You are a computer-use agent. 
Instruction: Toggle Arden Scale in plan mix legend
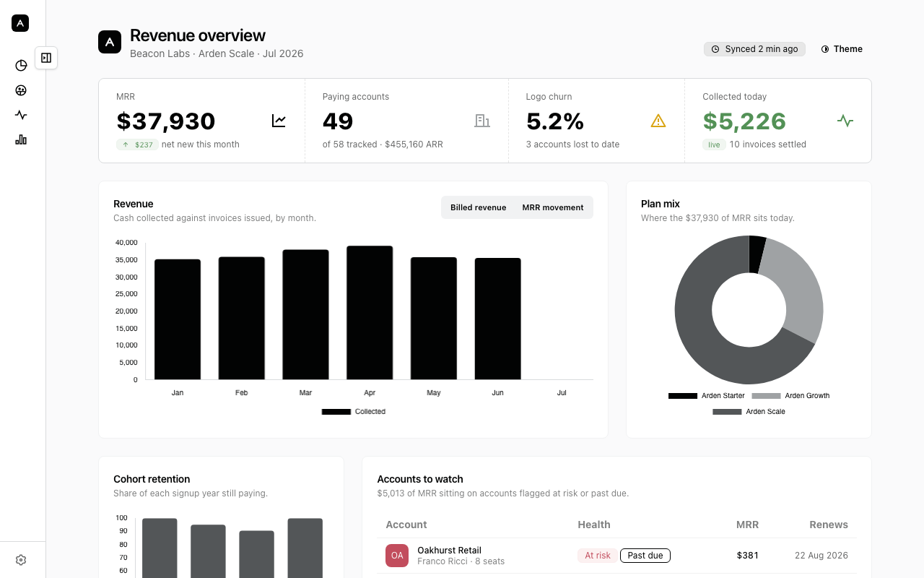pyautogui.click(x=749, y=412)
